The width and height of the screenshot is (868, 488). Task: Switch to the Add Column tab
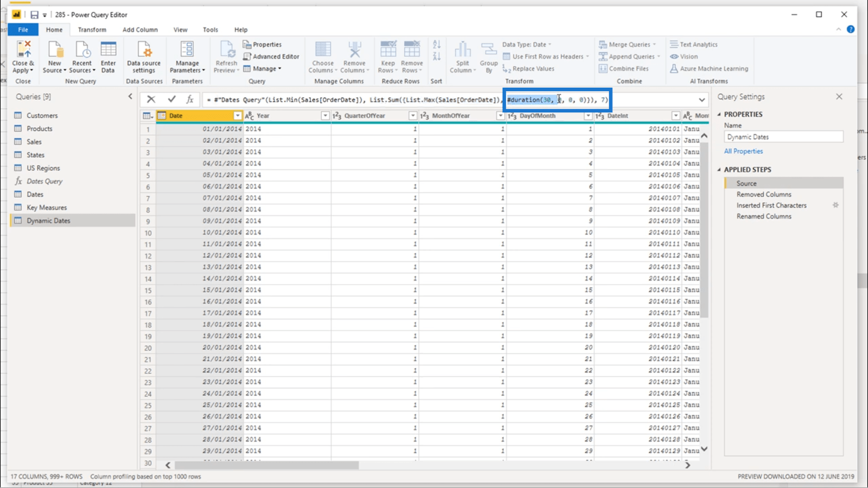pyautogui.click(x=140, y=30)
